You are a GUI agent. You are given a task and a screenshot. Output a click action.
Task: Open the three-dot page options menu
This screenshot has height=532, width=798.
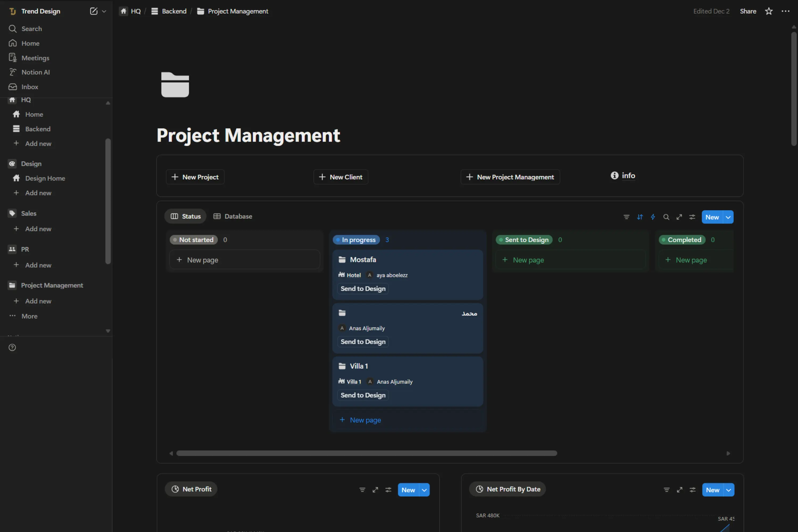point(785,11)
